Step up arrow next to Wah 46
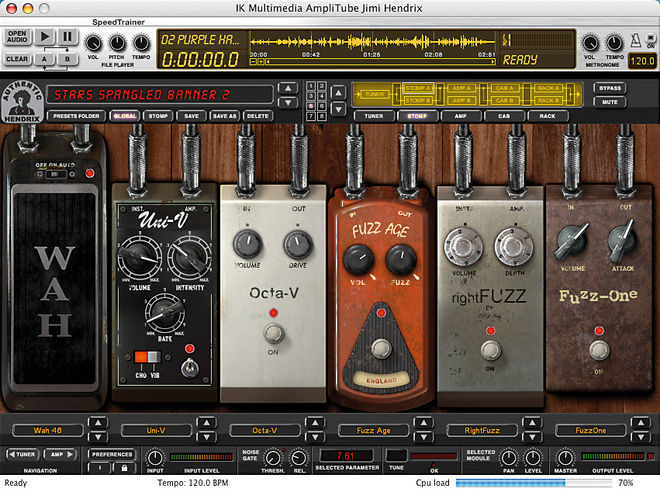 tap(98, 423)
